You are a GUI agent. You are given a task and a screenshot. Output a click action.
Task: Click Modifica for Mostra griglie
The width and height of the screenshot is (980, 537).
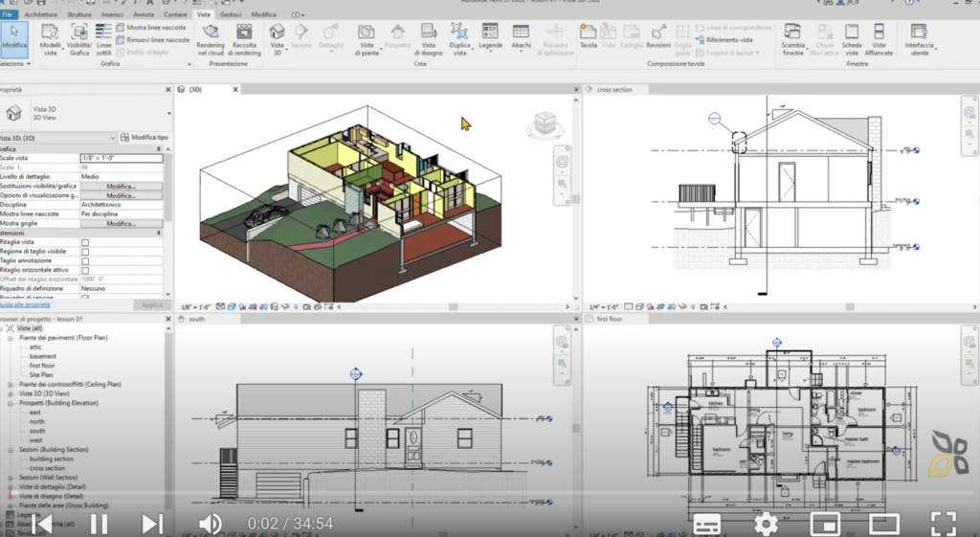[122, 224]
